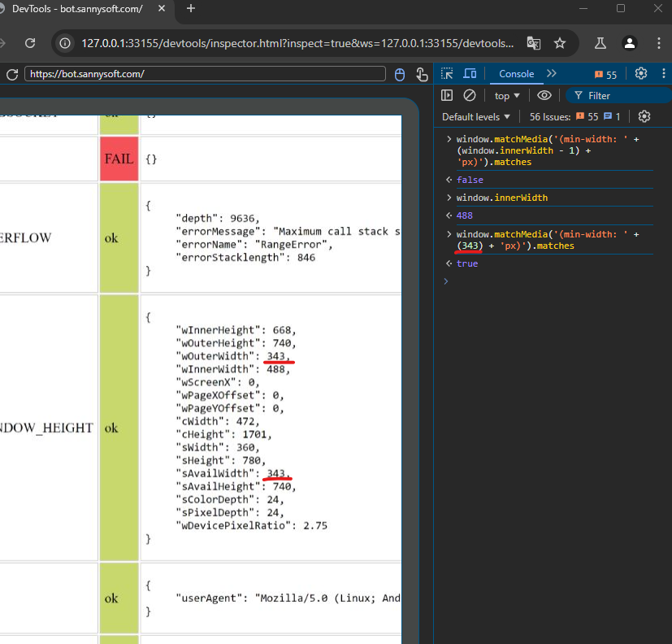Bookmark this tab with the star icon
Screen dimensions: 672x644
click(x=560, y=43)
